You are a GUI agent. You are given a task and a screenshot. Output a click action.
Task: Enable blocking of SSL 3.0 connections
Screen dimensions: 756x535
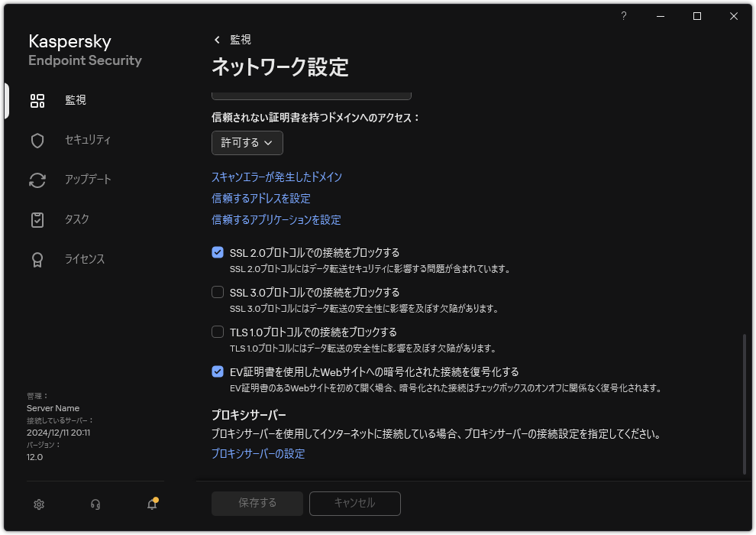(x=218, y=292)
